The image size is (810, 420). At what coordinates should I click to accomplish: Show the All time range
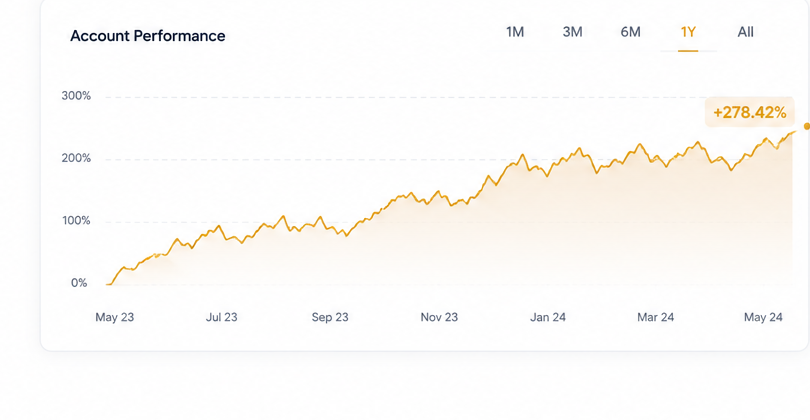click(745, 32)
